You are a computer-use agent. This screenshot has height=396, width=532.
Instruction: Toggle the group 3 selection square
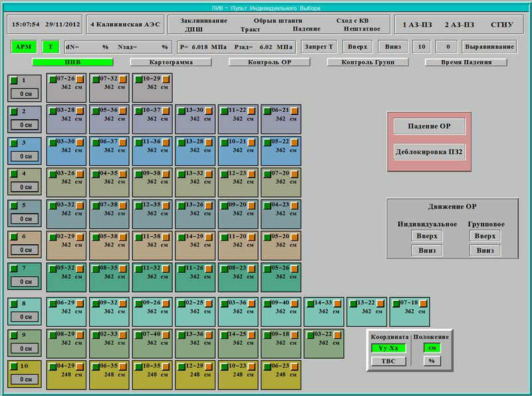[13, 143]
